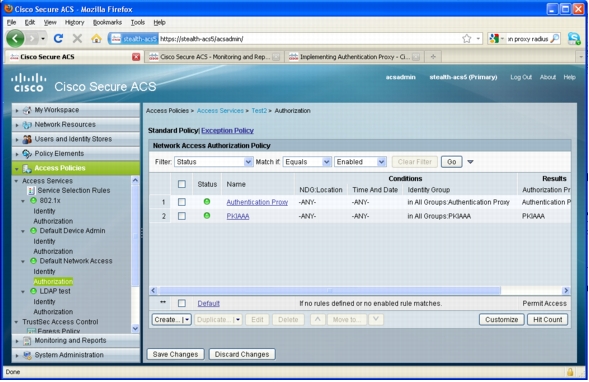Viewport: 589px width, 382px height.
Task: Go back with the Firefox back arrow
Action: coord(15,38)
